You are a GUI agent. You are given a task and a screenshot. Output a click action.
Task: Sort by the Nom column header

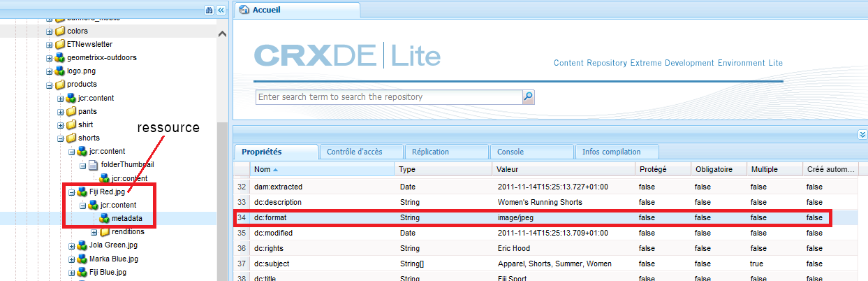point(323,169)
